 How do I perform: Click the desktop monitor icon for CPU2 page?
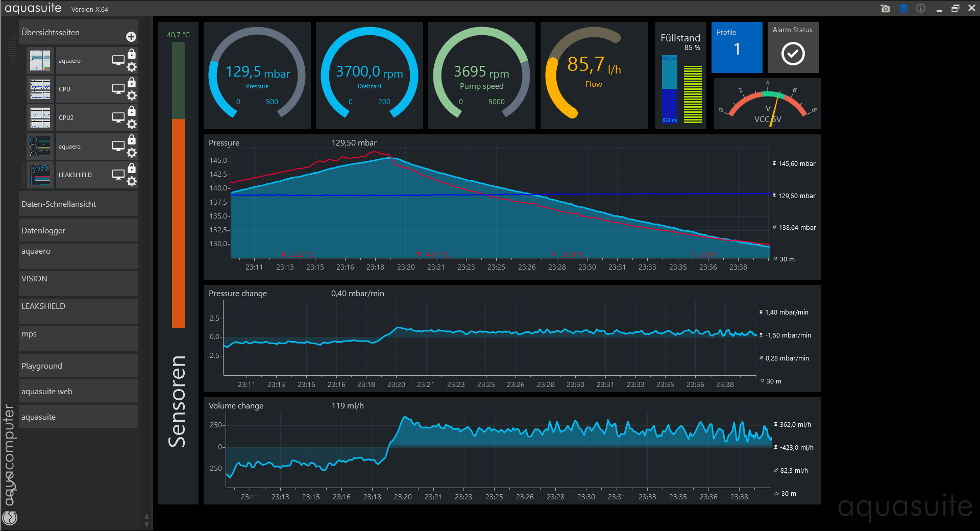[x=118, y=117]
